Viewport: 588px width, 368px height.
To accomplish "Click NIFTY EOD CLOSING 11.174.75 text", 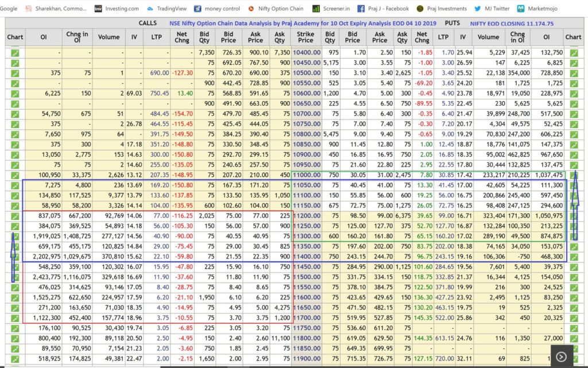I will [x=512, y=24].
